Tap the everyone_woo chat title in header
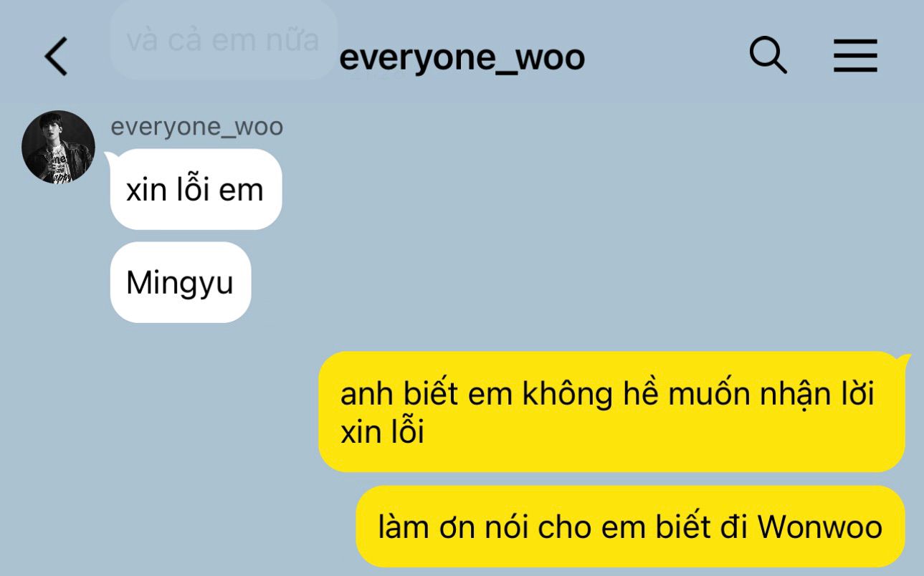The image size is (924, 576). pyautogui.click(x=462, y=57)
